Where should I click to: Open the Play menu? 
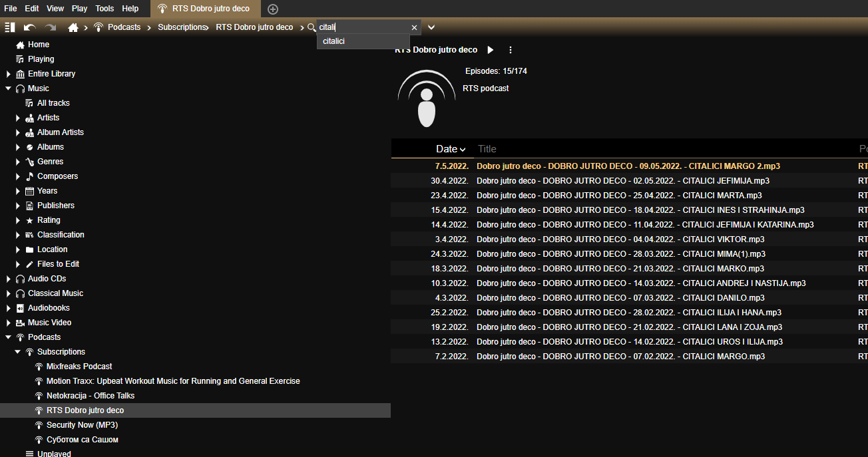[x=79, y=9]
